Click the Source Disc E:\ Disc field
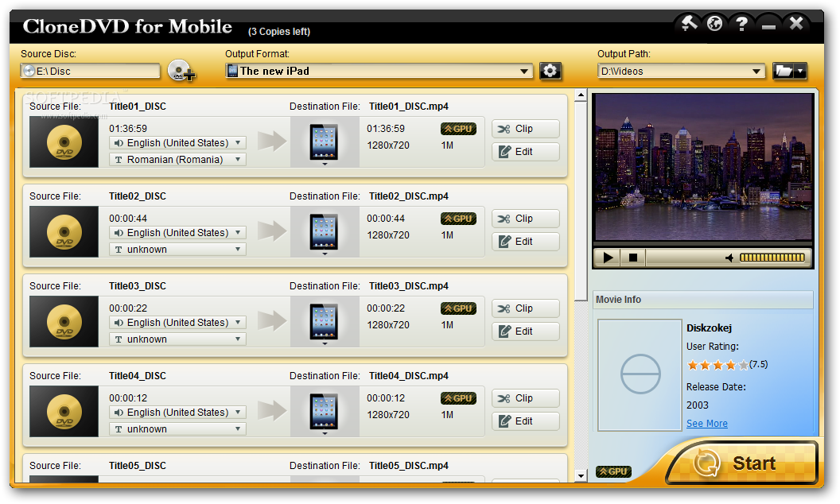This screenshot has height=504, width=840. pyautogui.click(x=90, y=72)
